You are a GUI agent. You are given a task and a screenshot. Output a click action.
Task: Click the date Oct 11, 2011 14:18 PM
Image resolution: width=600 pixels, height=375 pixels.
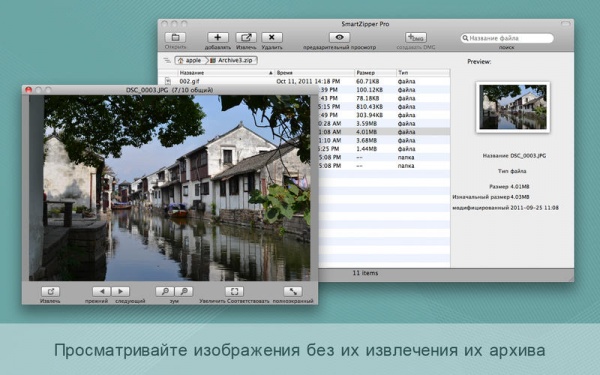coord(308,82)
